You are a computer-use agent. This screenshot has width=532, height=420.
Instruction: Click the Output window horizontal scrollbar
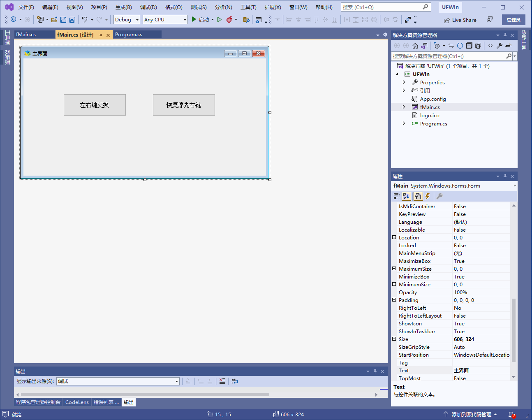tap(145, 394)
